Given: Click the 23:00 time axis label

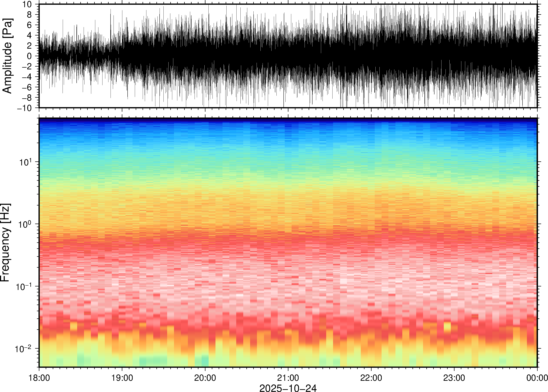Looking at the screenshot, I should click(x=454, y=378).
